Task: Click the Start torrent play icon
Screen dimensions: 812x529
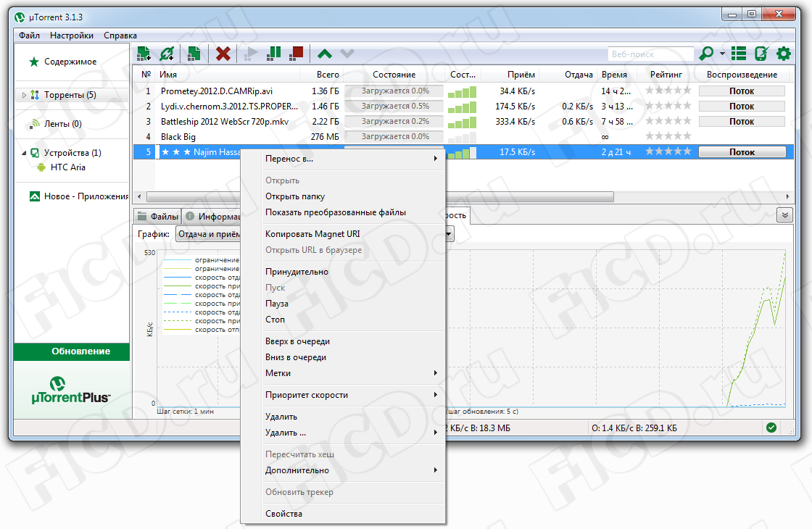Action: (x=251, y=54)
